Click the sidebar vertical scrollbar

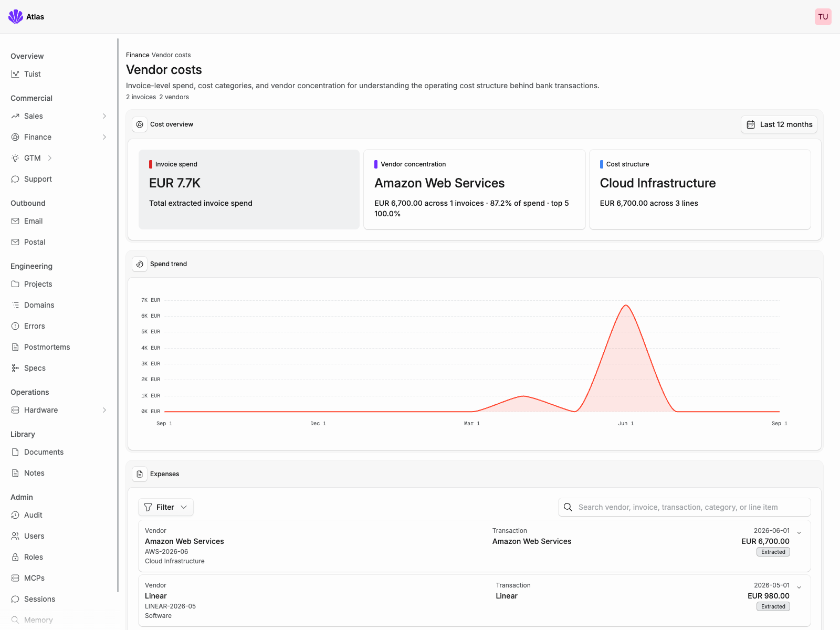(118, 315)
